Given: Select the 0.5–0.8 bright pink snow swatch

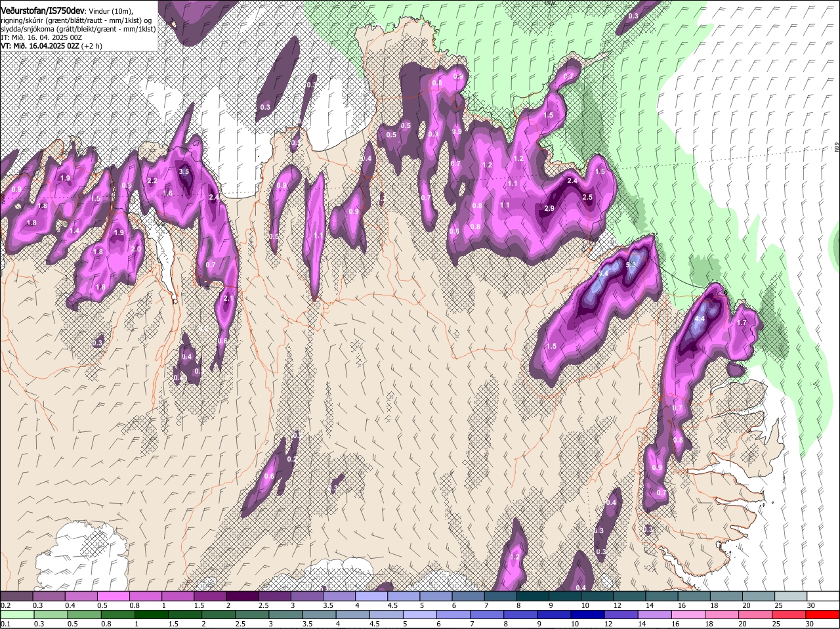Looking at the screenshot, I should click(114, 596).
